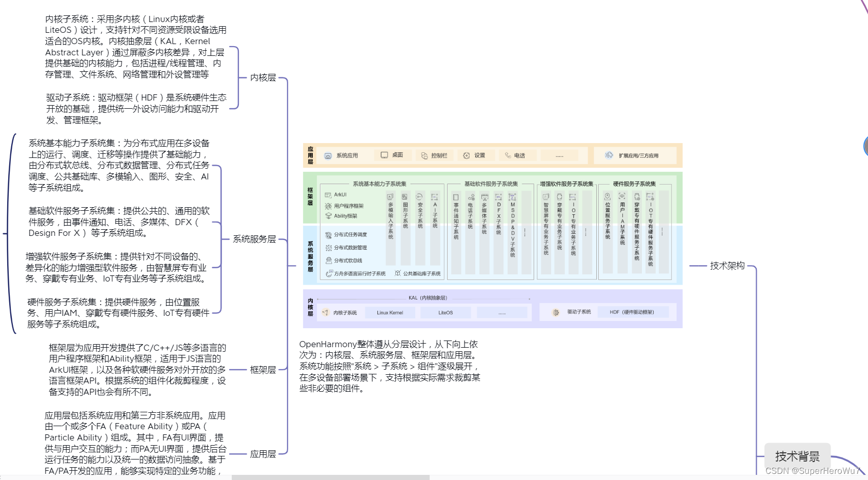Screen dimensions: 868x480
Task: Click the 用户程序框架 icon
Action: coord(328,206)
